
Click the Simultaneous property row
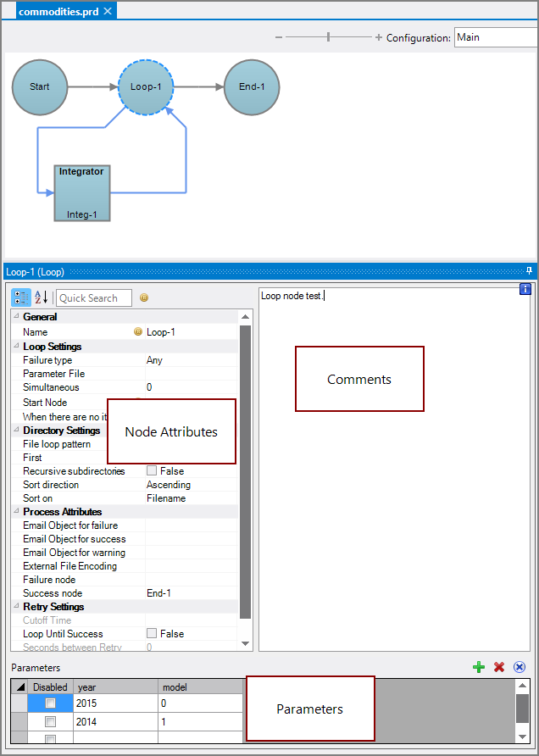pyautogui.click(x=125, y=387)
